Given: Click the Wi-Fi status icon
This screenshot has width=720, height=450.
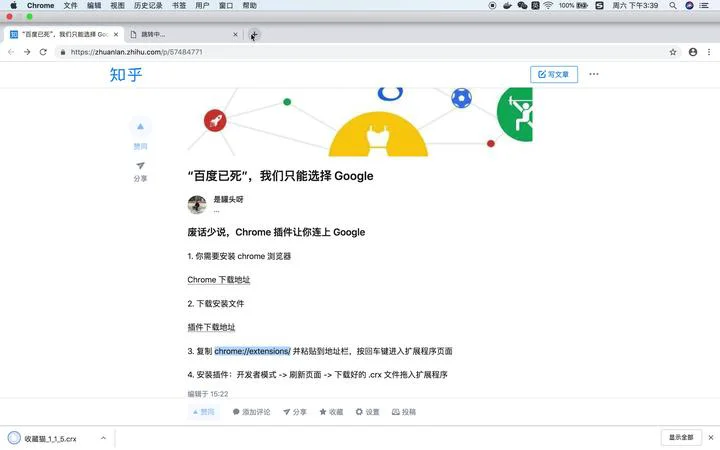Looking at the screenshot, I should tap(548, 6).
